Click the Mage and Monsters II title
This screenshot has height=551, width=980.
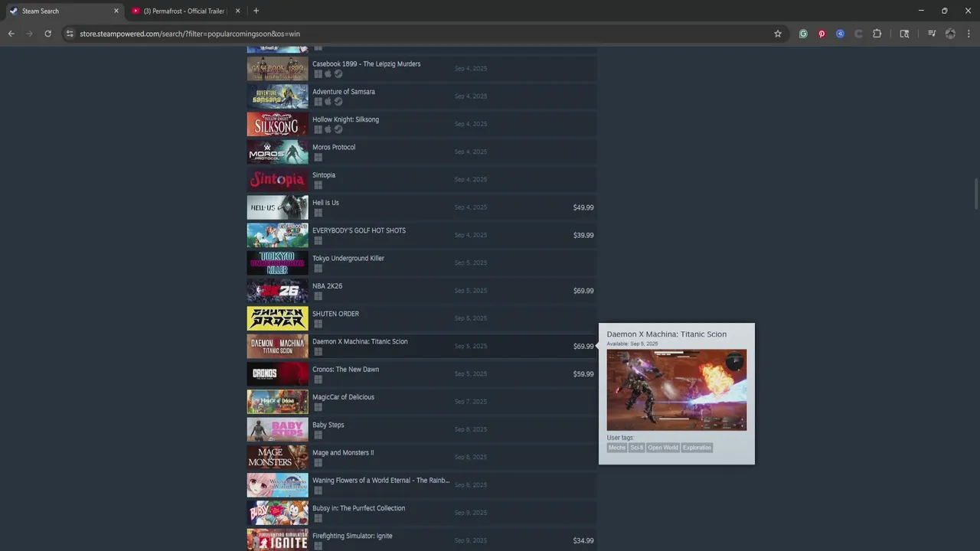pyautogui.click(x=343, y=453)
